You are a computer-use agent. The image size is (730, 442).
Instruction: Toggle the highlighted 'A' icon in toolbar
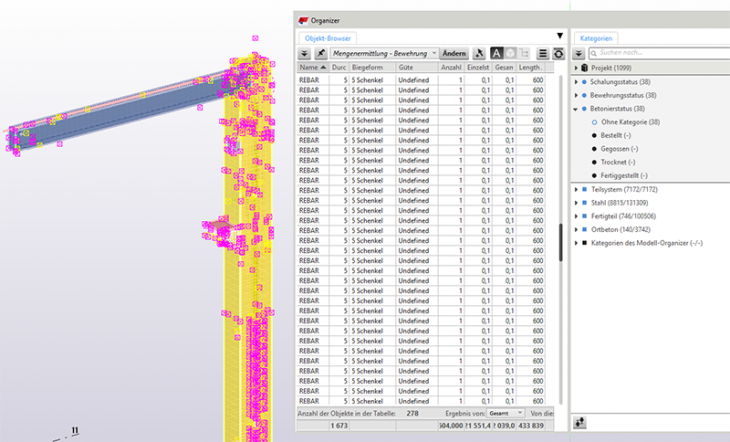click(x=496, y=53)
